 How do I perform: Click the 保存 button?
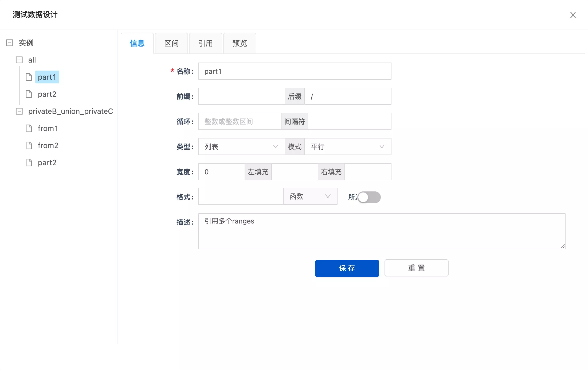point(347,268)
